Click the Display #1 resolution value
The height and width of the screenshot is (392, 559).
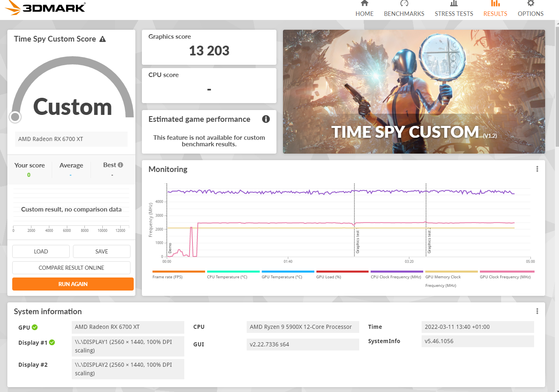pos(128,346)
